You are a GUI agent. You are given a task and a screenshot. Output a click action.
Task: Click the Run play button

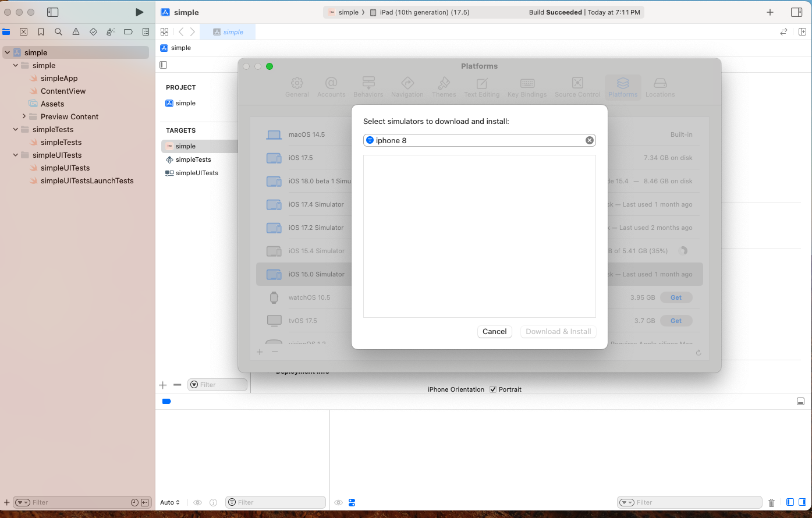pos(139,12)
